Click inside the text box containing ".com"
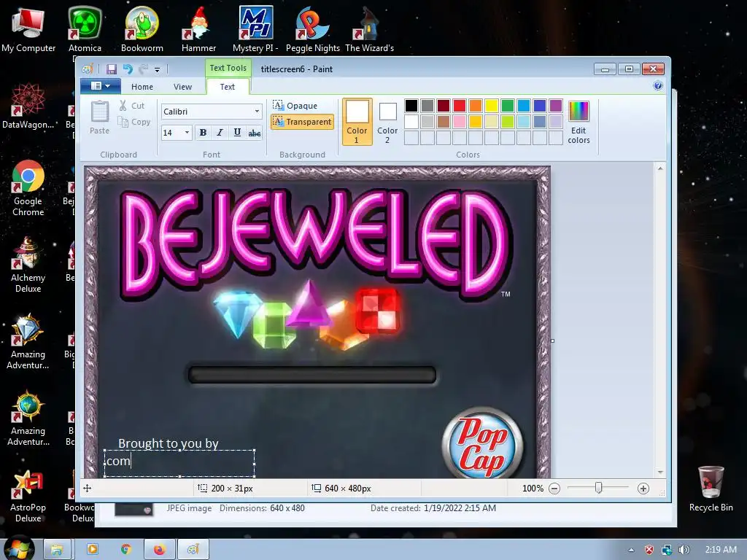The height and width of the screenshot is (560, 747). pyautogui.click(x=179, y=463)
